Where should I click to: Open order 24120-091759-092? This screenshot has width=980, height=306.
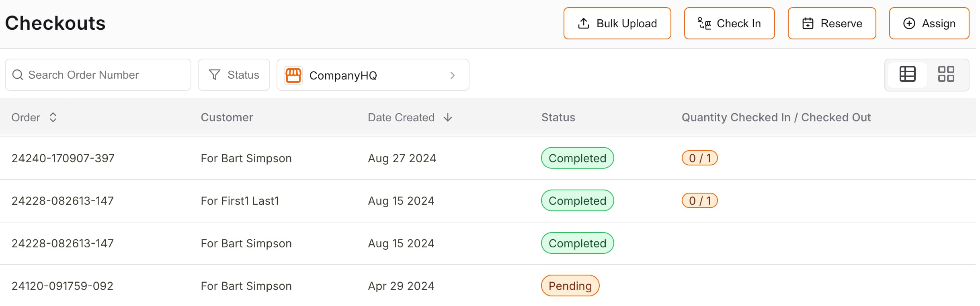[x=62, y=286]
